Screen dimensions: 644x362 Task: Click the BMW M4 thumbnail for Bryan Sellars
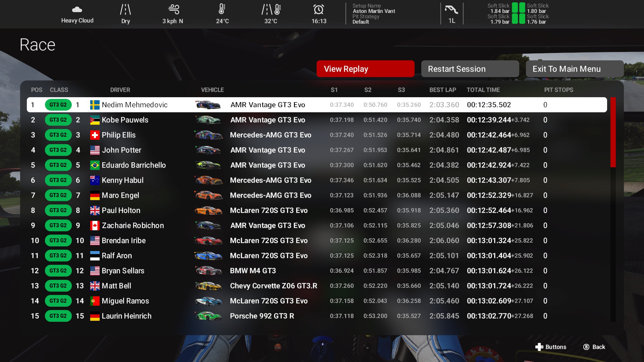[208, 270]
